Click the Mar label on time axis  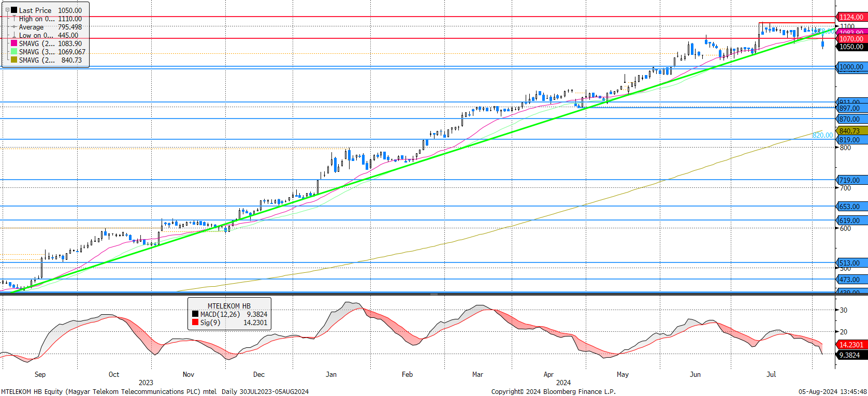tap(478, 374)
